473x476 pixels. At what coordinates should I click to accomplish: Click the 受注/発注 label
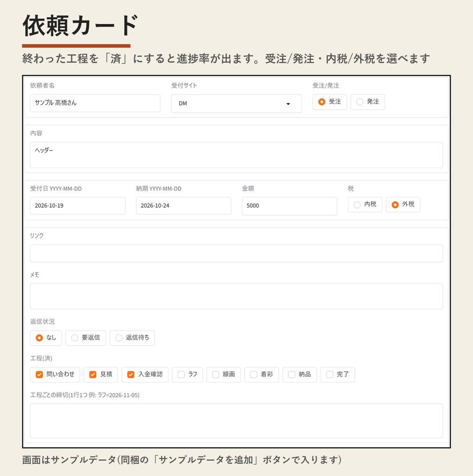pyautogui.click(x=326, y=86)
